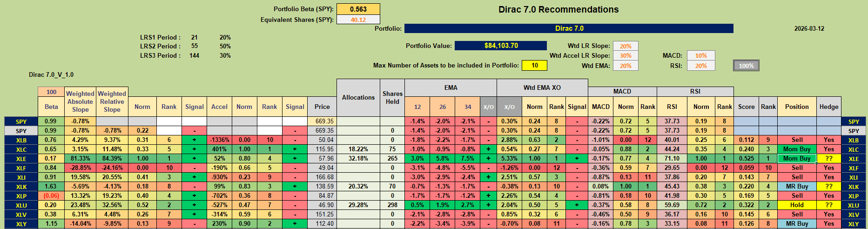Select the Portfolio Value cell $84,103.70
The width and height of the screenshot is (868, 229).
pos(501,46)
